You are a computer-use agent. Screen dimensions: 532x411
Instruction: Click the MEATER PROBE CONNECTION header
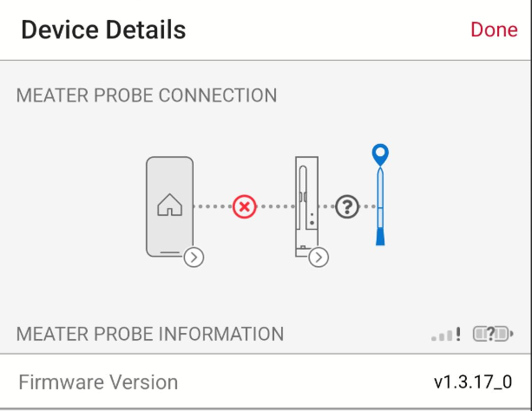[x=147, y=95]
